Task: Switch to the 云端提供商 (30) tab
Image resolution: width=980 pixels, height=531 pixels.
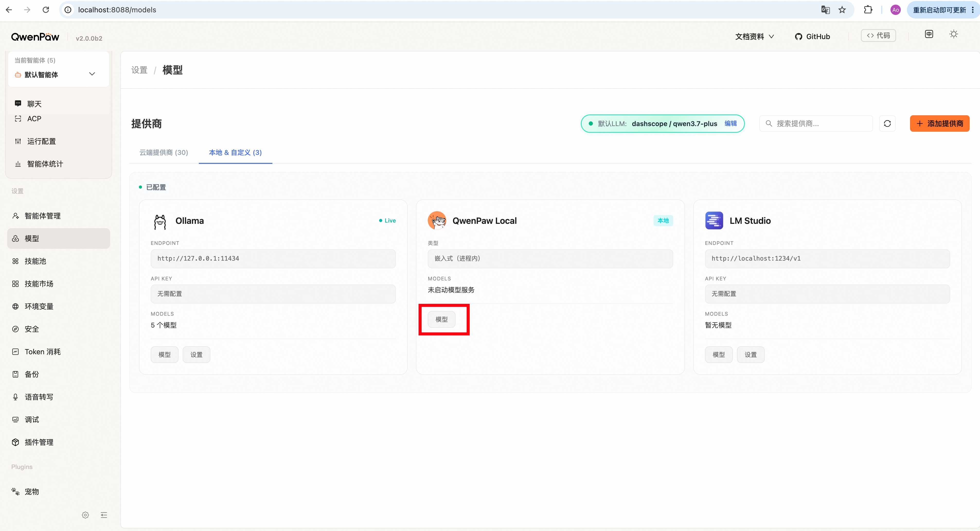Action: [x=164, y=153]
